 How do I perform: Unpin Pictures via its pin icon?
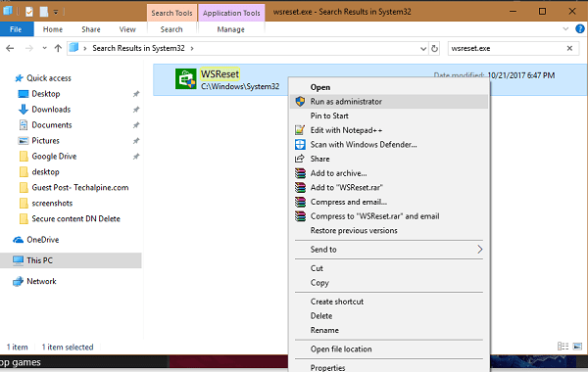coord(136,141)
